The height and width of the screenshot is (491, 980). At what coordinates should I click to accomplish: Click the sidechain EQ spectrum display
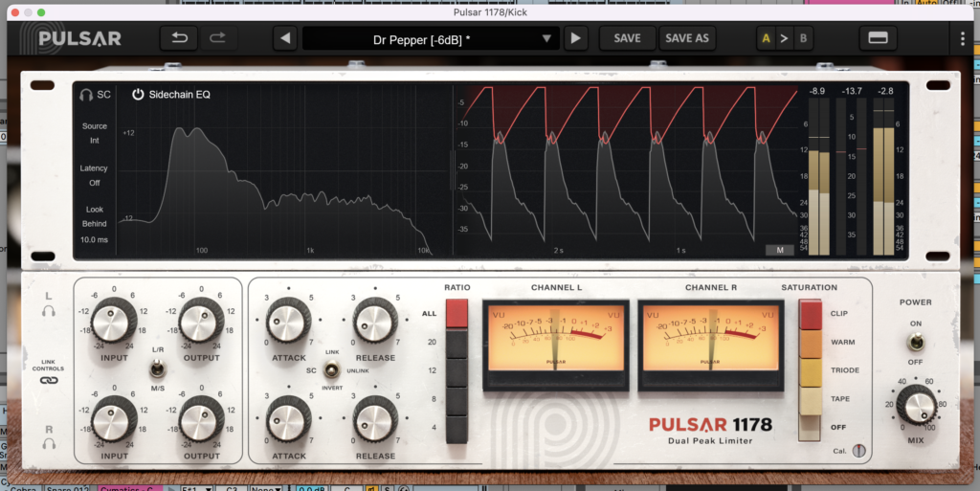pos(284,169)
